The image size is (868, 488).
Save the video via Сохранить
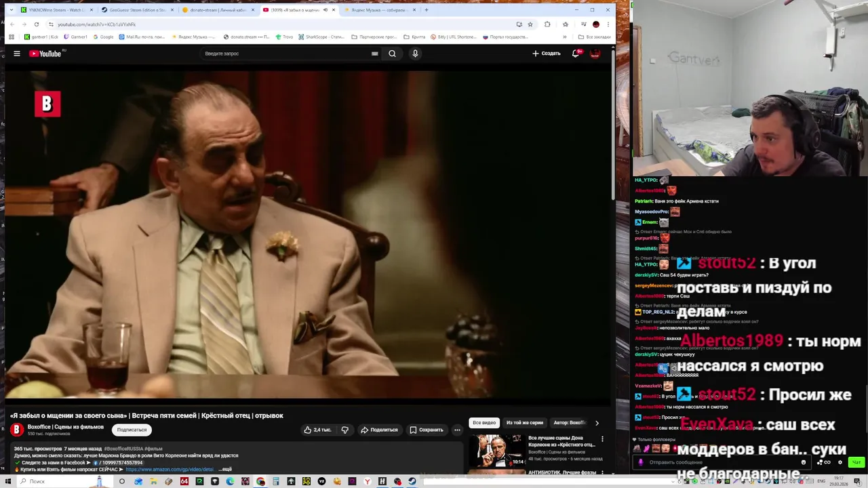click(x=427, y=430)
